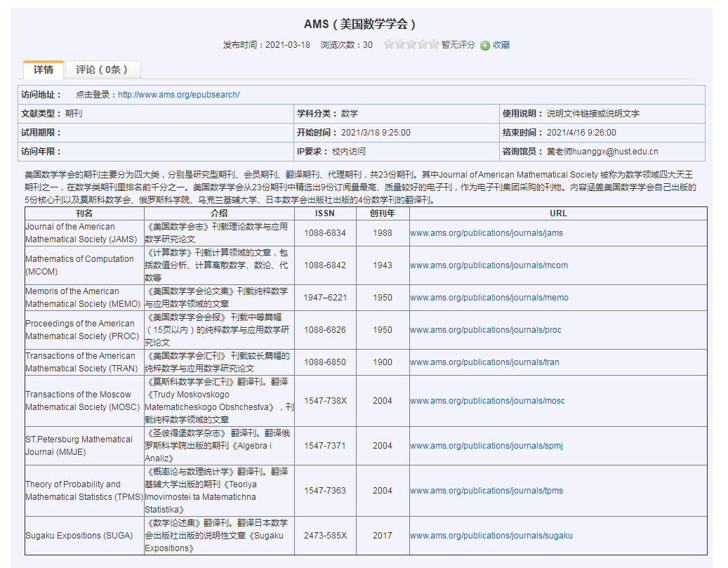This screenshot has width=728, height=568.
Task: Click the AMS（美国数学学会）page title
Action: [361, 25]
